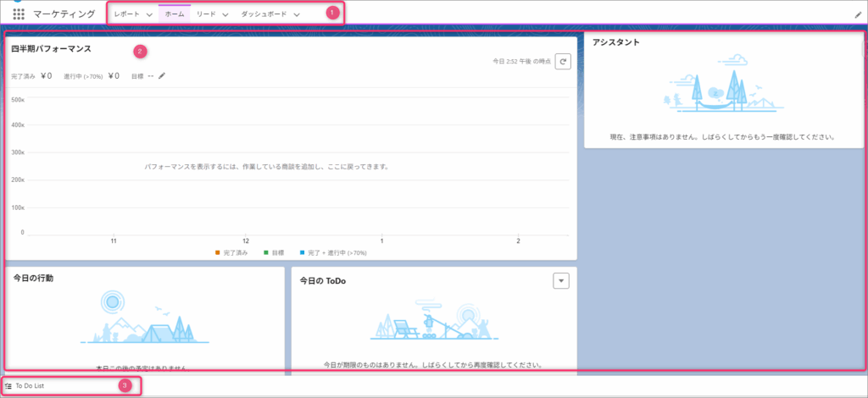Edit the 目標 value with pencil icon
Screen dimensions: 868x398
pyautogui.click(x=162, y=76)
